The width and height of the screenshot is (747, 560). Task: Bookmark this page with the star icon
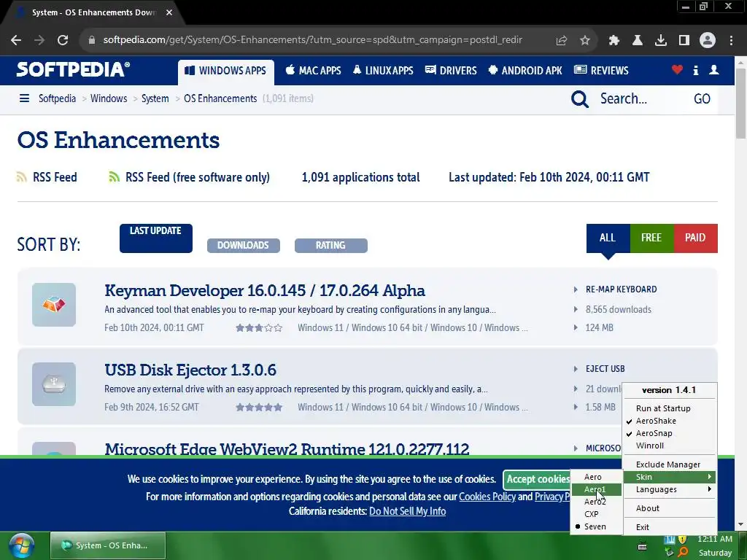585,41
